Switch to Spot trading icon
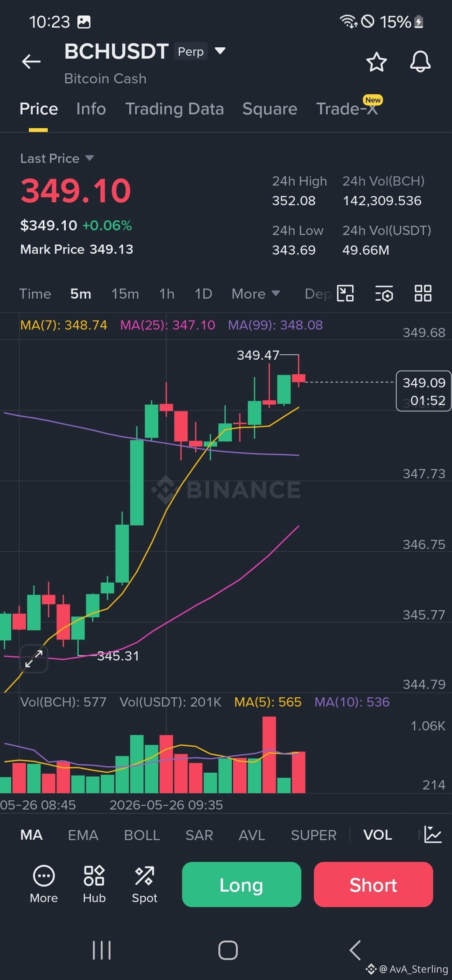 point(144,884)
